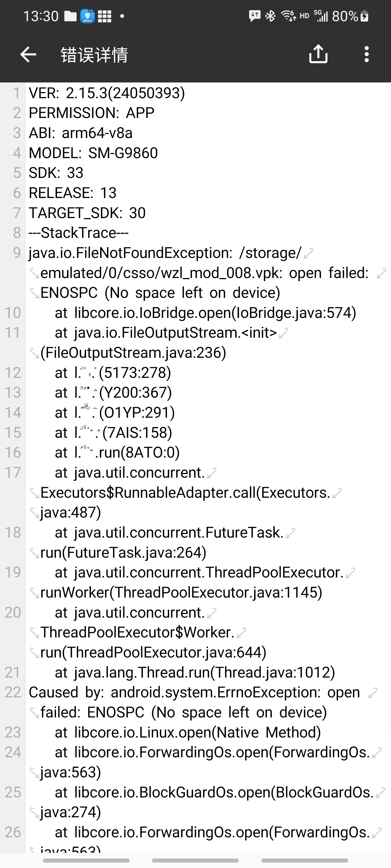Tap the 错误详情 title
Image resolution: width=391 pixels, height=868 pixels.
click(x=94, y=55)
